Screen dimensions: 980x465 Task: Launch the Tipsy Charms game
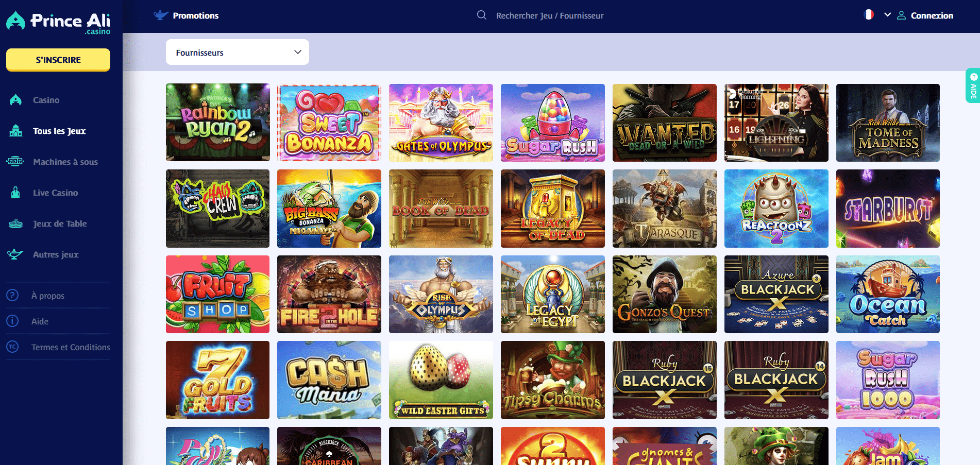(553, 380)
